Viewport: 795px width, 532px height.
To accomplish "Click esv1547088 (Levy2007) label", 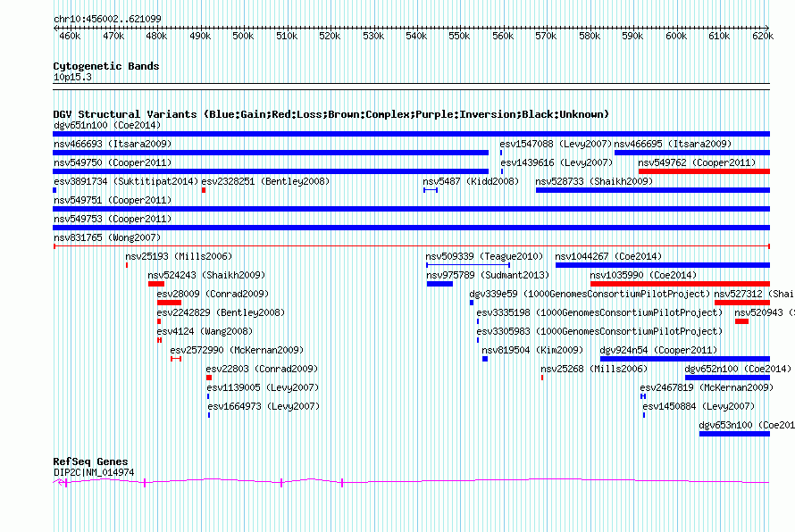I will tap(556, 144).
